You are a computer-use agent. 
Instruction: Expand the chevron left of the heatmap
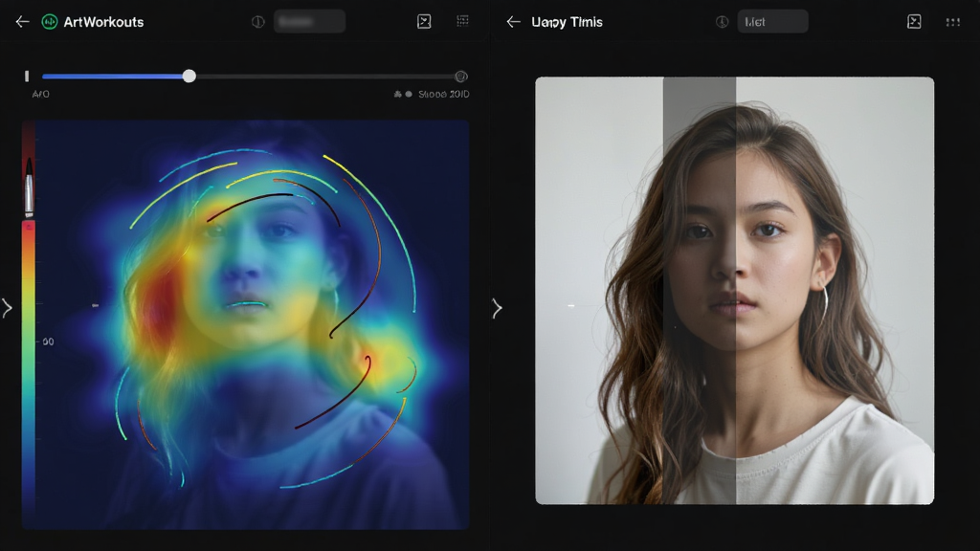coord(7,308)
